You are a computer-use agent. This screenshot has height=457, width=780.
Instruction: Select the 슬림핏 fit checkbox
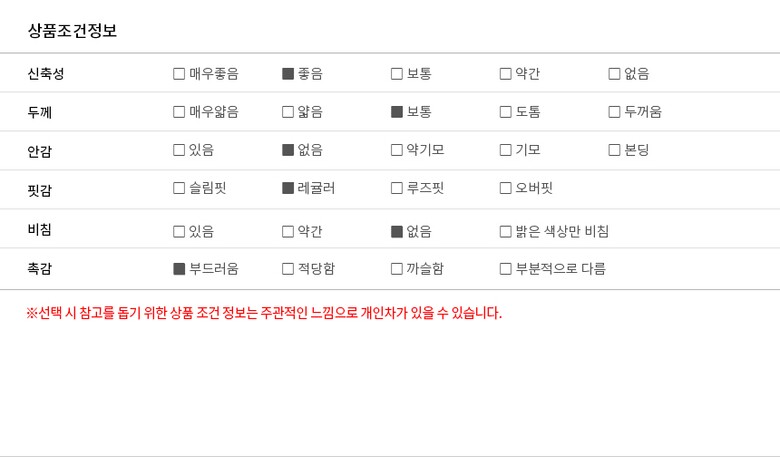[x=179, y=188]
